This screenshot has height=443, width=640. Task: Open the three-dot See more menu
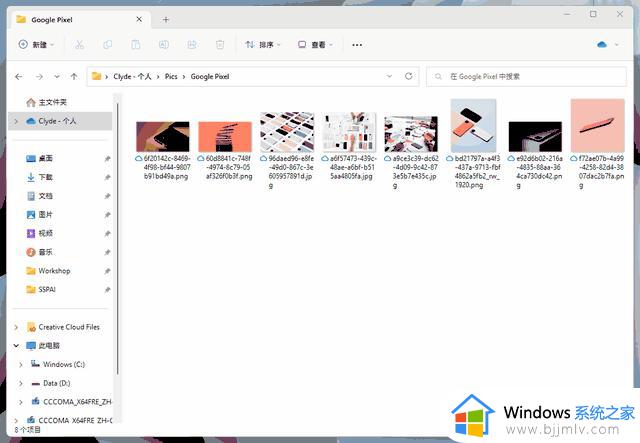pos(357,45)
